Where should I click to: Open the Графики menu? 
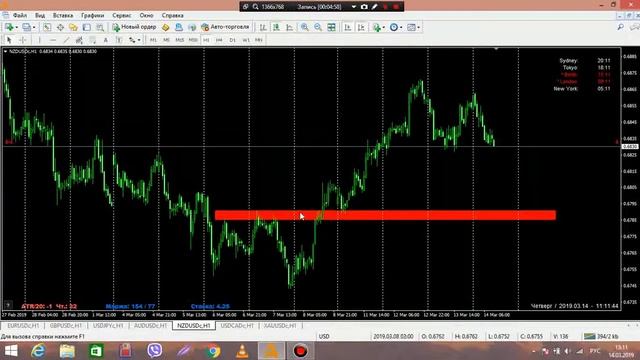92,16
